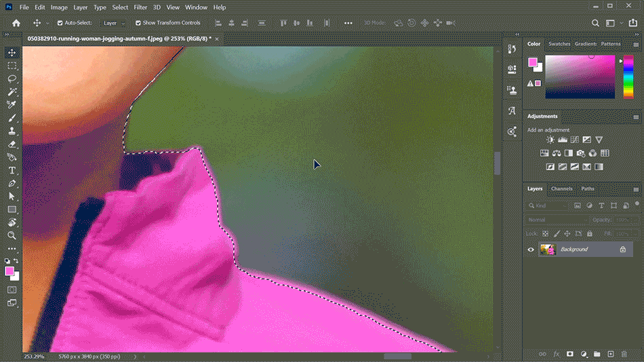Click the foreground color swatch in toolbar
The height and width of the screenshot is (362, 644).
coord(9,270)
